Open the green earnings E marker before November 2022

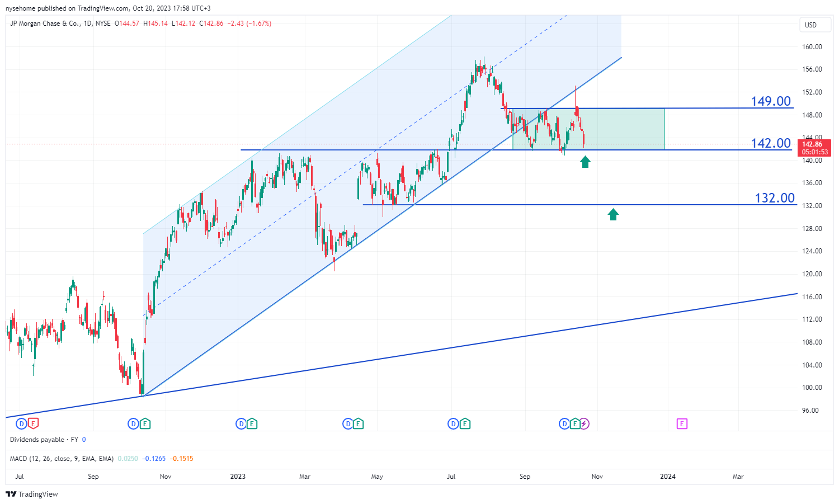coord(145,424)
